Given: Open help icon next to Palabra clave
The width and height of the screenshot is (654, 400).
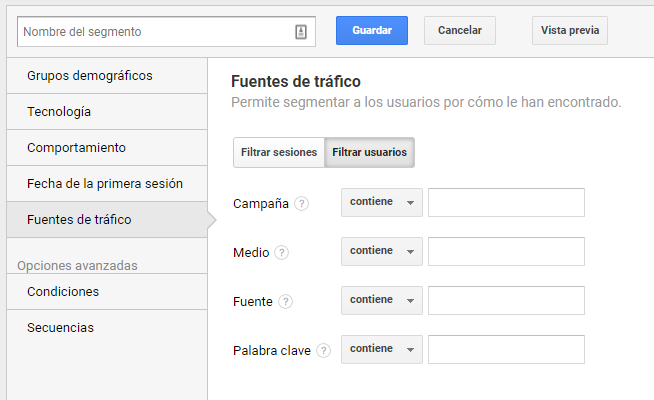Looking at the screenshot, I should [323, 350].
